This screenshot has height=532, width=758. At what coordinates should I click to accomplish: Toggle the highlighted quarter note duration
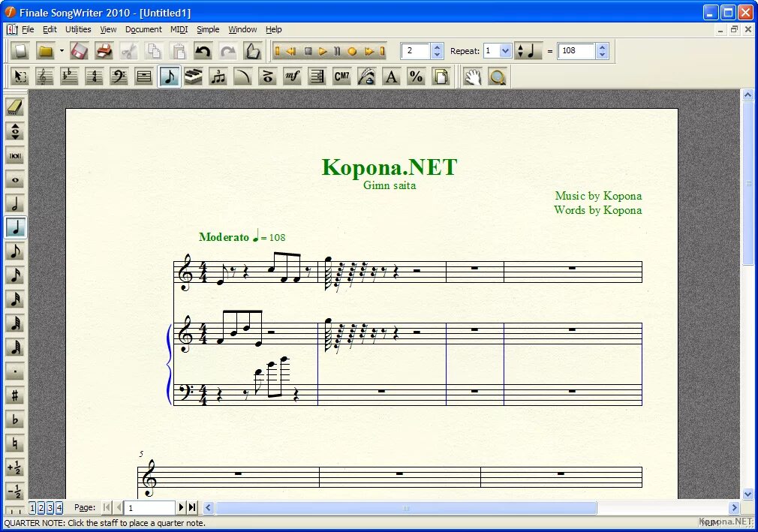pos(15,227)
